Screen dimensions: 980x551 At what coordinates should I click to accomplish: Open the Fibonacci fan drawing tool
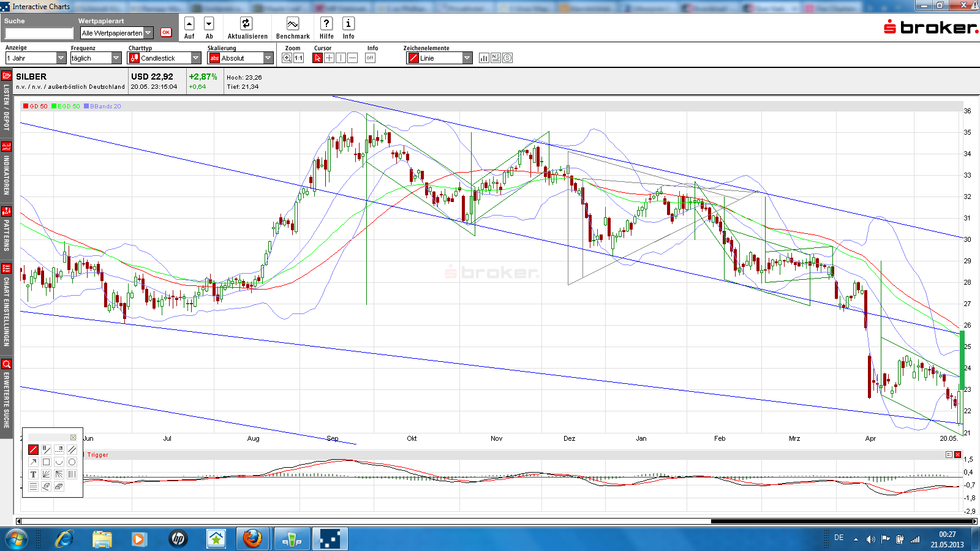(x=46, y=474)
